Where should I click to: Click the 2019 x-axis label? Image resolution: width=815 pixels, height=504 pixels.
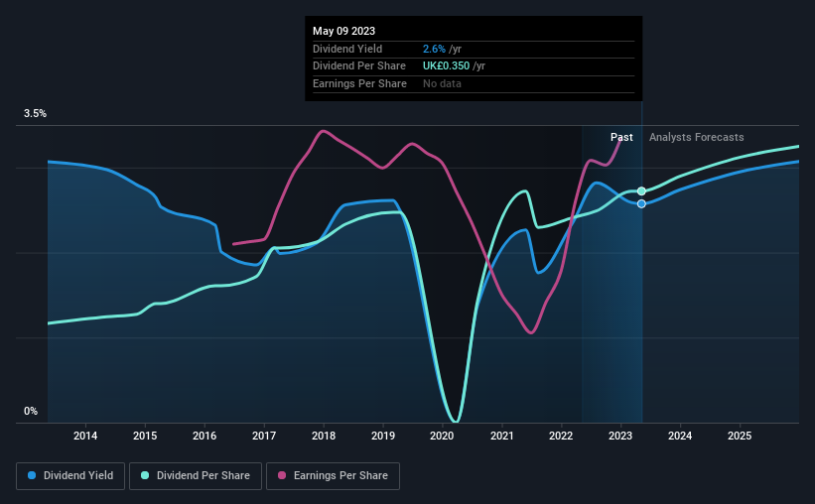click(383, 436)
